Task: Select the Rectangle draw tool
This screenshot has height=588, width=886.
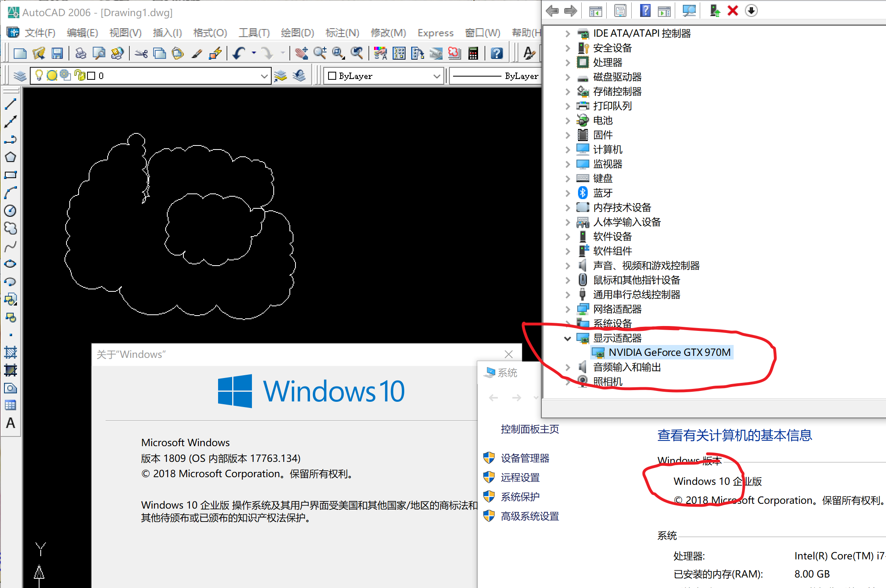Action: 10,175
